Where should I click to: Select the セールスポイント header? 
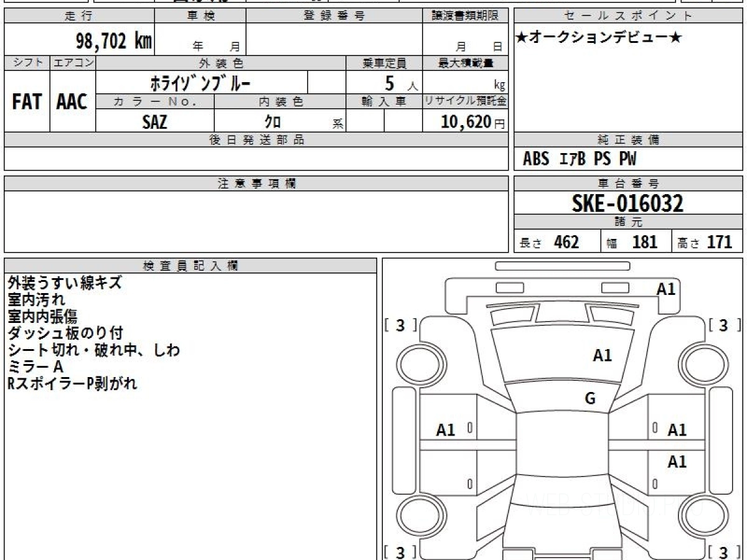click(x=629, y=16)
